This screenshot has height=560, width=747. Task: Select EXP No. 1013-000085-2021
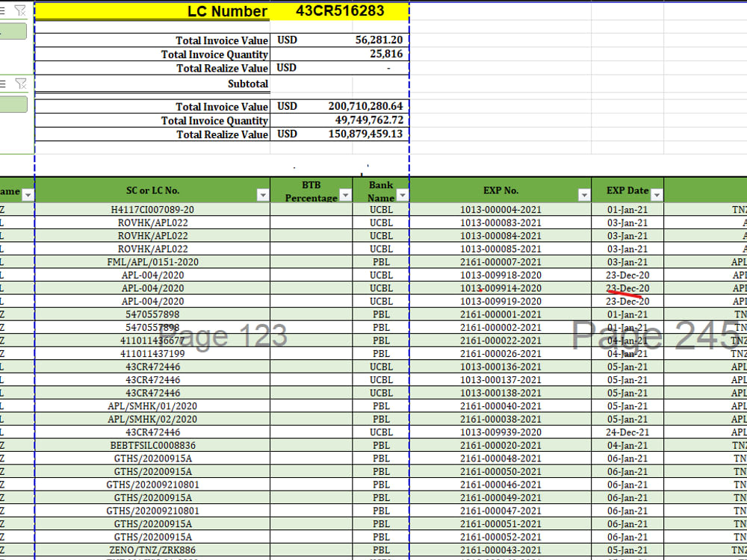pos(500,249)
